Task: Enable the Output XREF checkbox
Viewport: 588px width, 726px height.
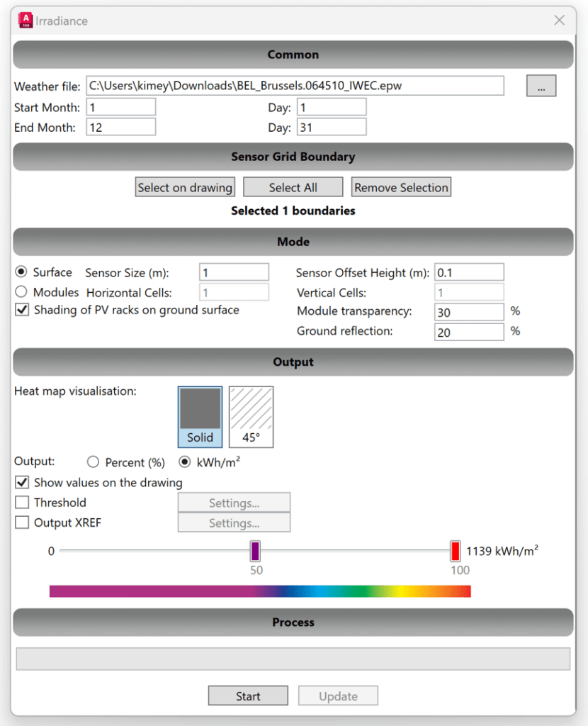Action: pyautogui.click(x=22, y=523)
